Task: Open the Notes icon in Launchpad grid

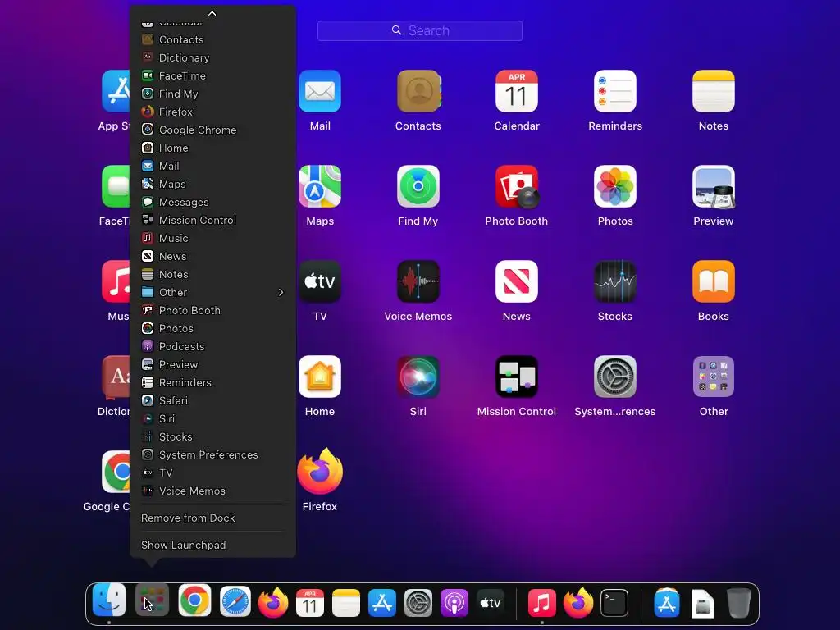Action: point(714,91)
